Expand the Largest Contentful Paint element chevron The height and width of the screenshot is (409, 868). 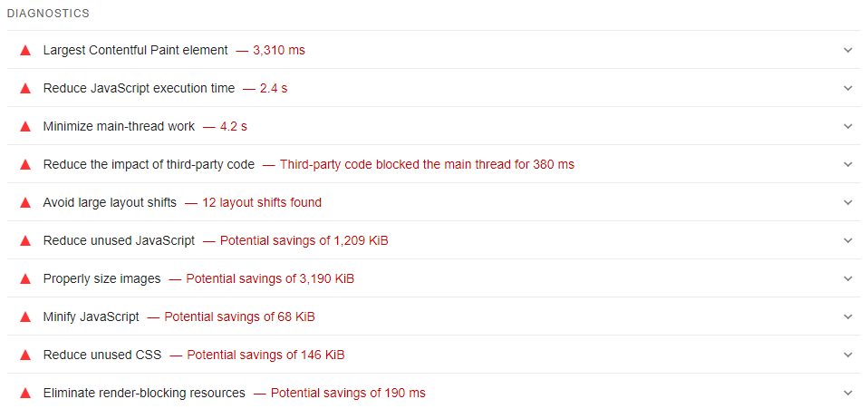pos(848,51)
